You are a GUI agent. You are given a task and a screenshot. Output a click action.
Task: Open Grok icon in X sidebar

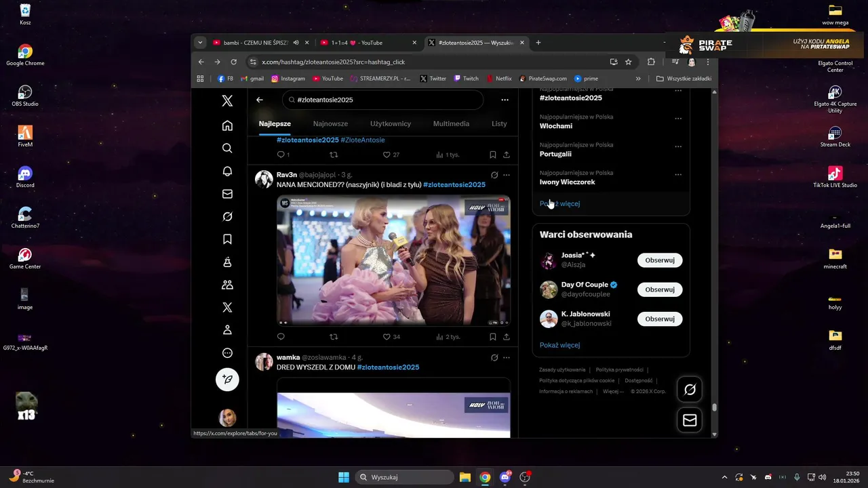pos(227,216)
